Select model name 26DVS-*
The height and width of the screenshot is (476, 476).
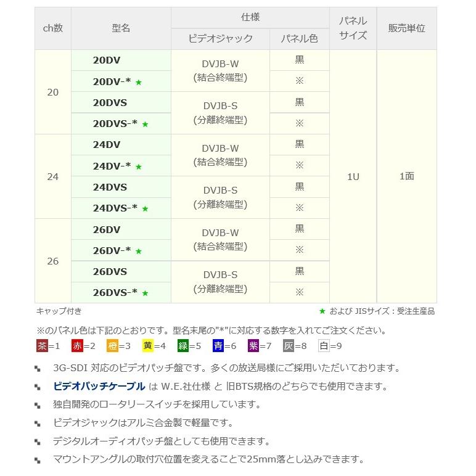coord(115,292)
